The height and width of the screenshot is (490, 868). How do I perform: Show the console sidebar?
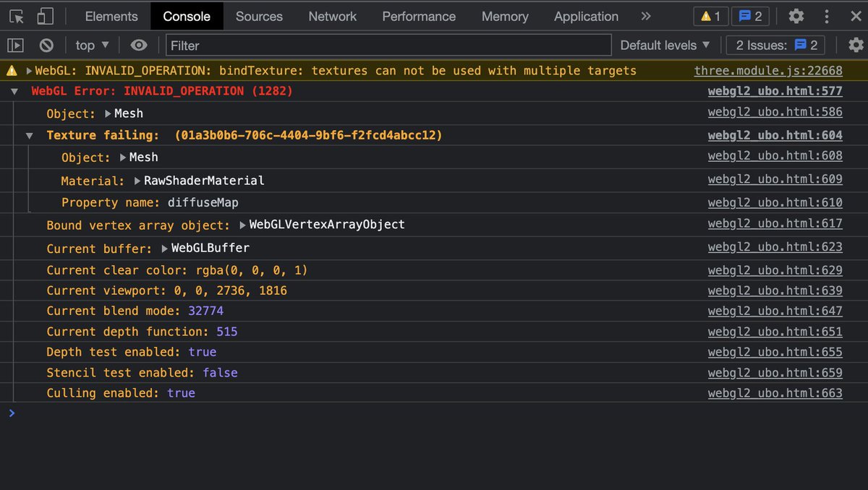[15, 45]
